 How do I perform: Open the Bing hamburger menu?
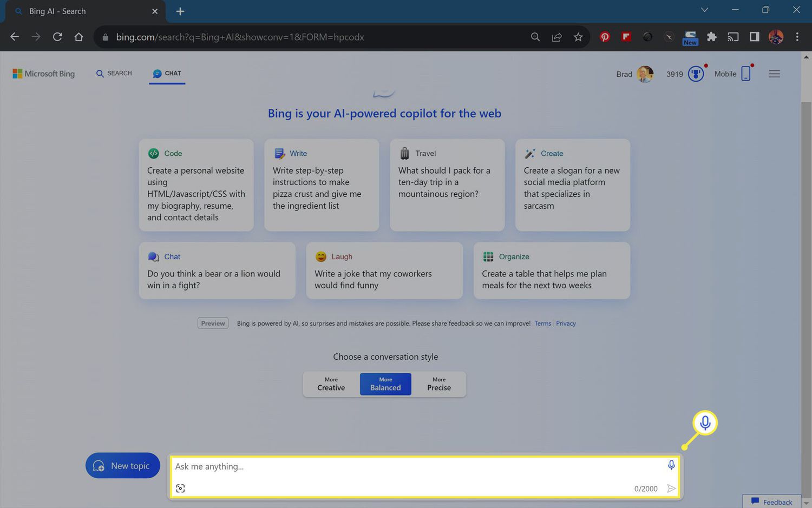pyautogui.click(x=774, y=74)
